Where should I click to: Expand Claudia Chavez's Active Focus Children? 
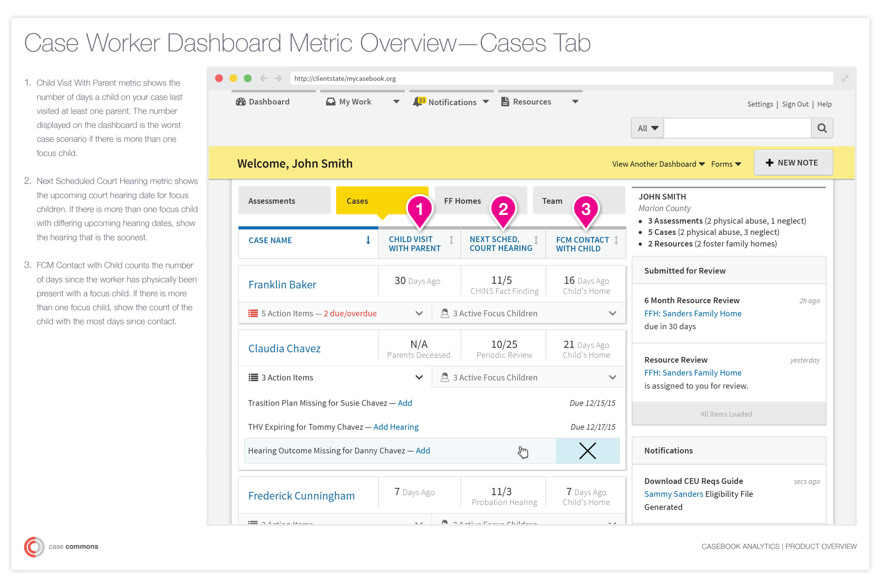(x=612, y=377)
